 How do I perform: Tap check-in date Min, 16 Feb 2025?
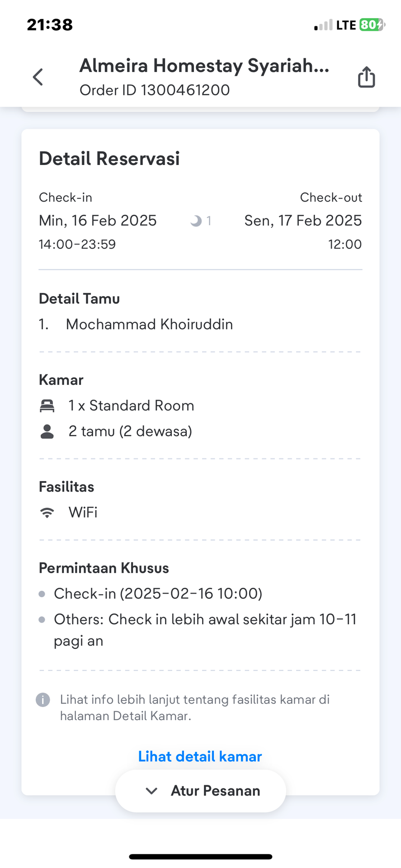click(98, 221)
